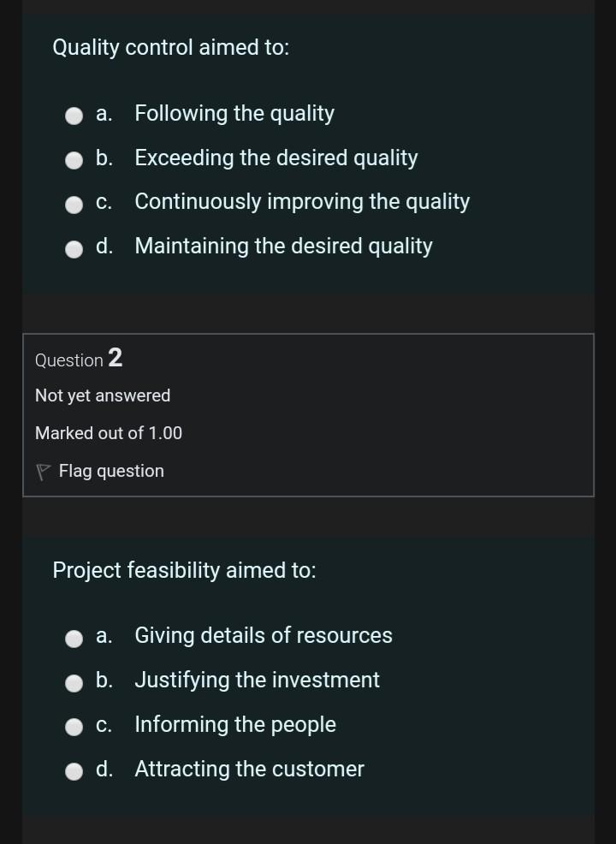
Task: Click answer text 'Justifying the investment'
Action: click(x=257, y=681)
